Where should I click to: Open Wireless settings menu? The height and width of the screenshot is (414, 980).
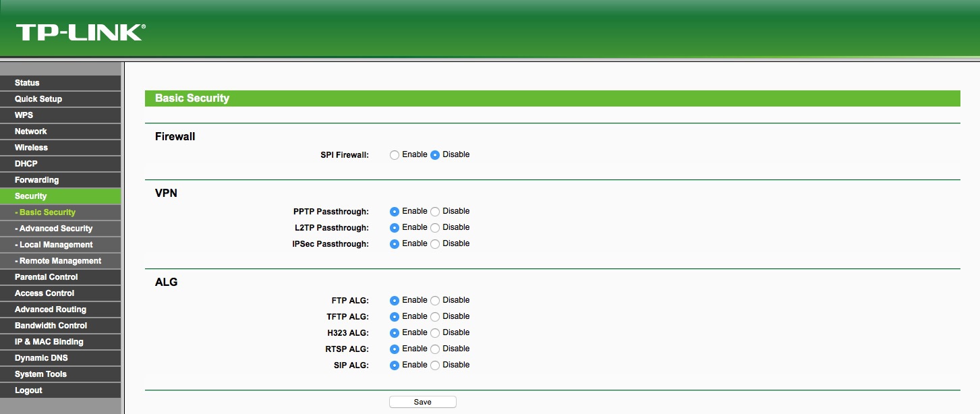click(31, 148)
